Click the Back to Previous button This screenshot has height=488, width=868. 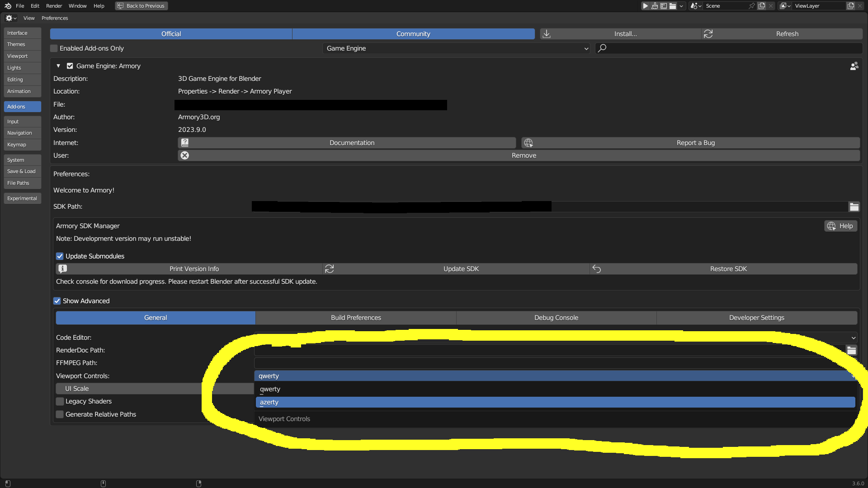pyautogui.click(x=141, y=6)
